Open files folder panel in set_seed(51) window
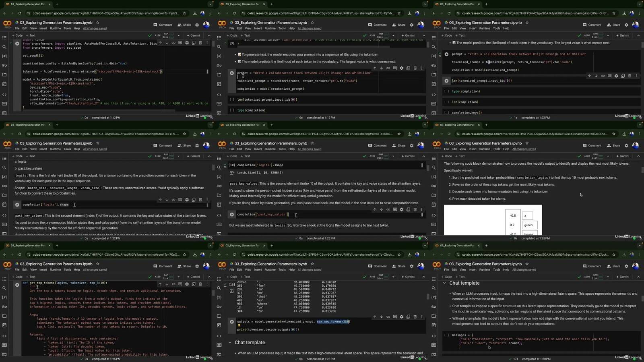644x362 pixels. point(4,74)
